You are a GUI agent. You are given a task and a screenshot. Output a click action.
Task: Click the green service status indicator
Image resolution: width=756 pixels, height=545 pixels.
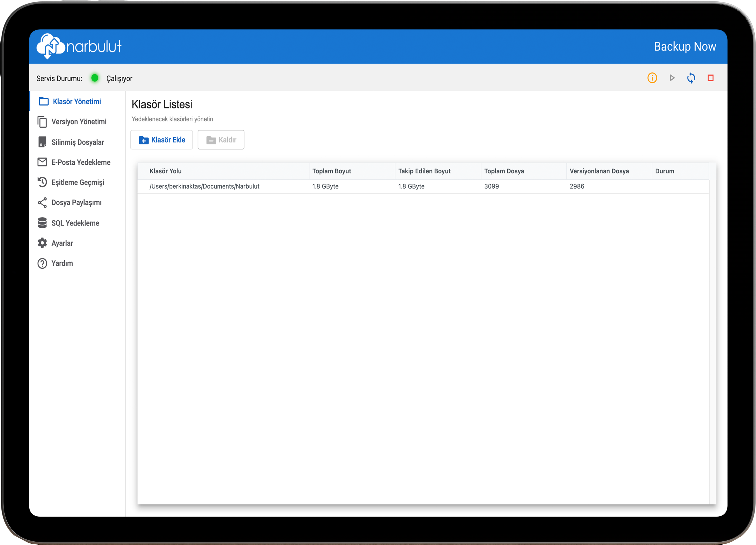[95, 78]
